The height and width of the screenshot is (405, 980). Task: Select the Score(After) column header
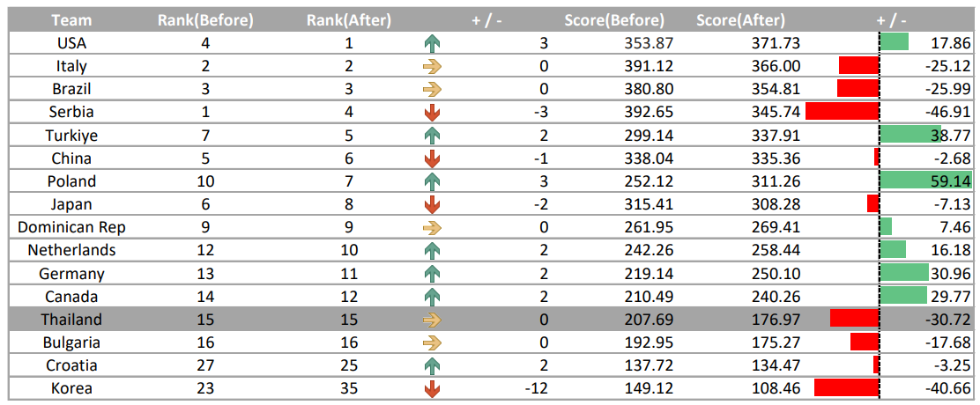740,20
